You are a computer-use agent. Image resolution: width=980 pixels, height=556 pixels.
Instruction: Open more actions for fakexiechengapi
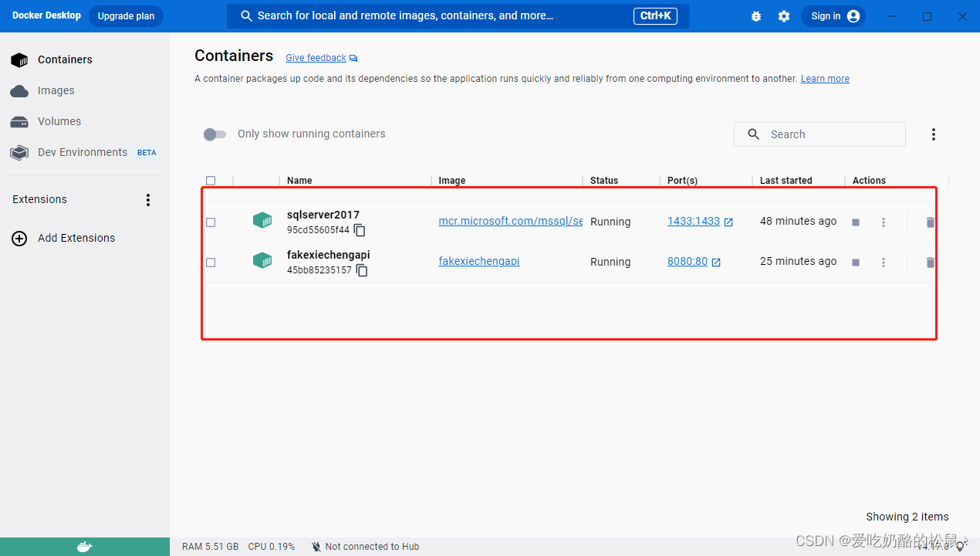[884, 263]
